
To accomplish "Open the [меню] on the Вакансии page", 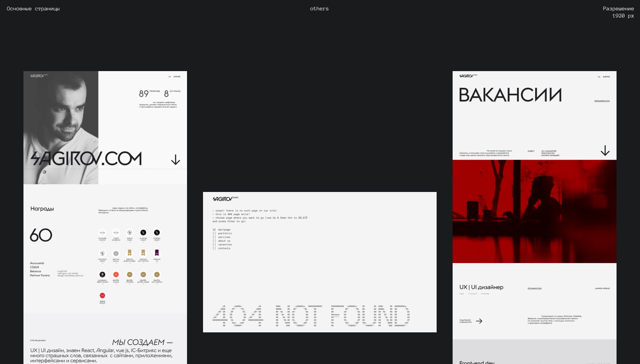I will [x=606, y=76].
